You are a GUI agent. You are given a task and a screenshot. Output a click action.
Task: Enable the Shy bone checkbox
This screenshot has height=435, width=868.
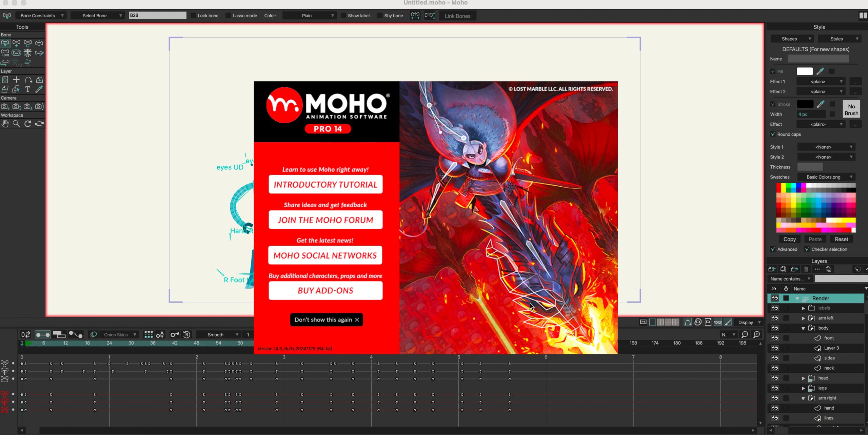pyautogui.click(x=380, y=16)
